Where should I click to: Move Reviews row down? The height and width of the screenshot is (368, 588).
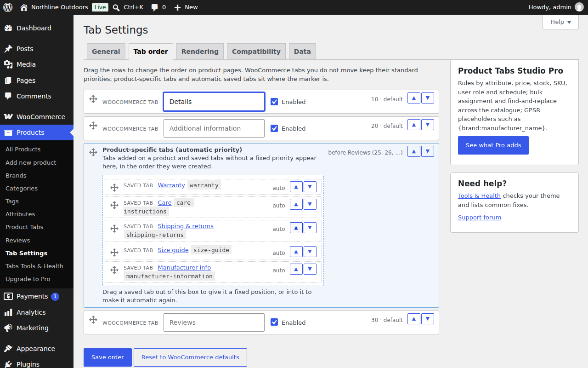pos(428,319)
